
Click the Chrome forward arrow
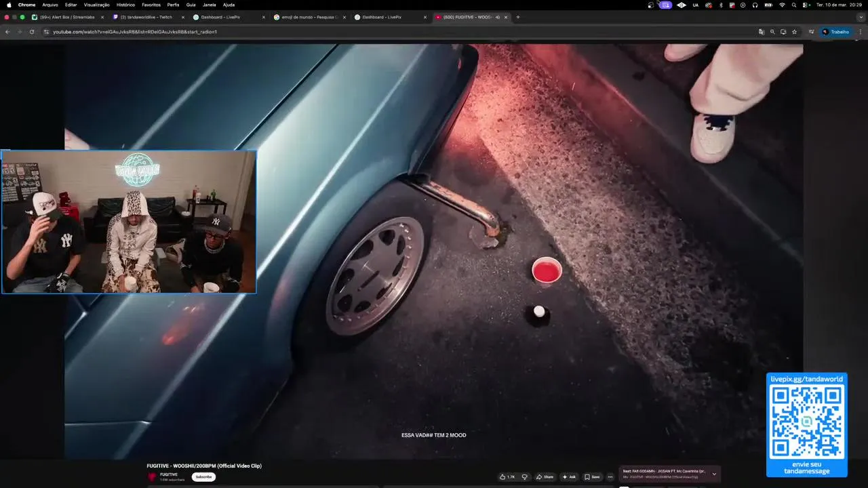click(19, 32)
